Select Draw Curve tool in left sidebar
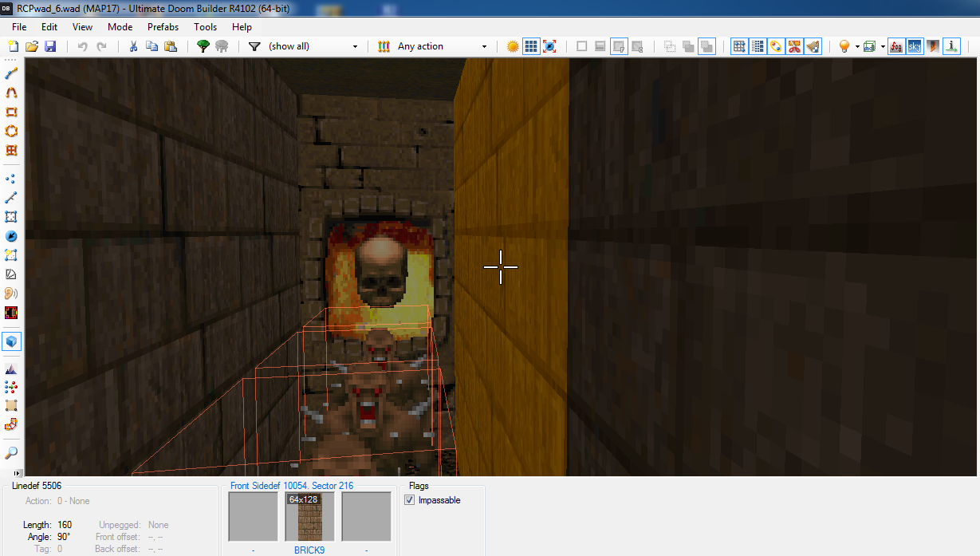The image size is (980, 556). 11,93
